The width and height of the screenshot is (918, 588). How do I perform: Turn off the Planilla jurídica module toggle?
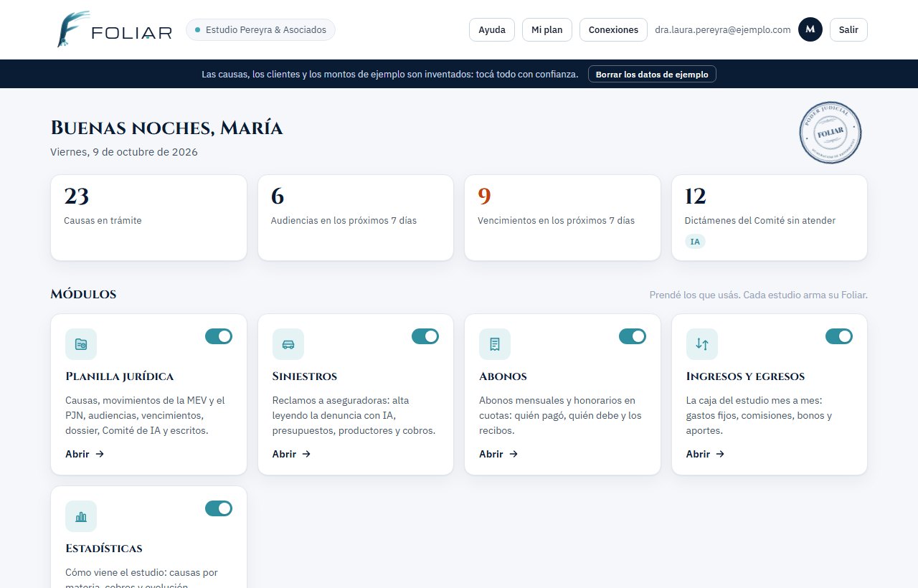click(x=219, y=336)
